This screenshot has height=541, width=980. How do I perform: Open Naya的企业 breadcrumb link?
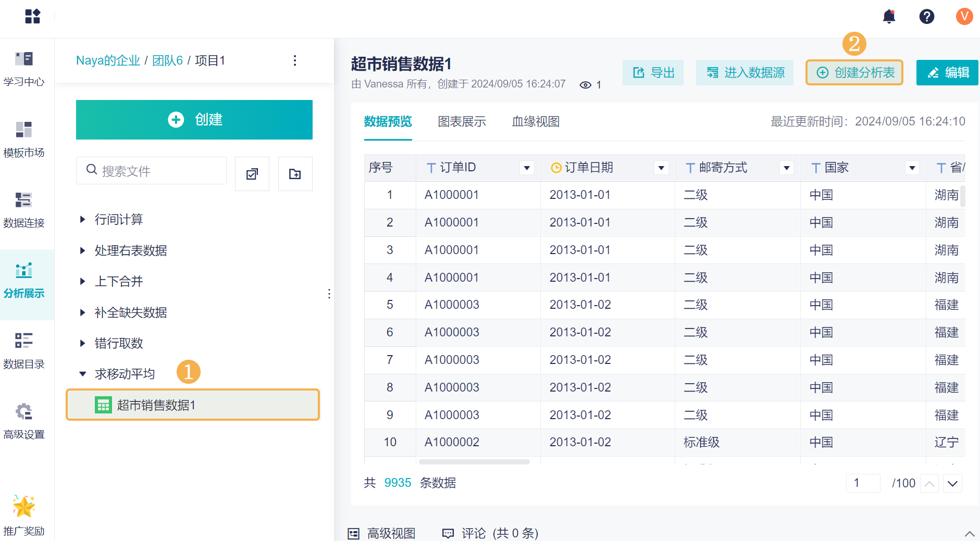108,60
